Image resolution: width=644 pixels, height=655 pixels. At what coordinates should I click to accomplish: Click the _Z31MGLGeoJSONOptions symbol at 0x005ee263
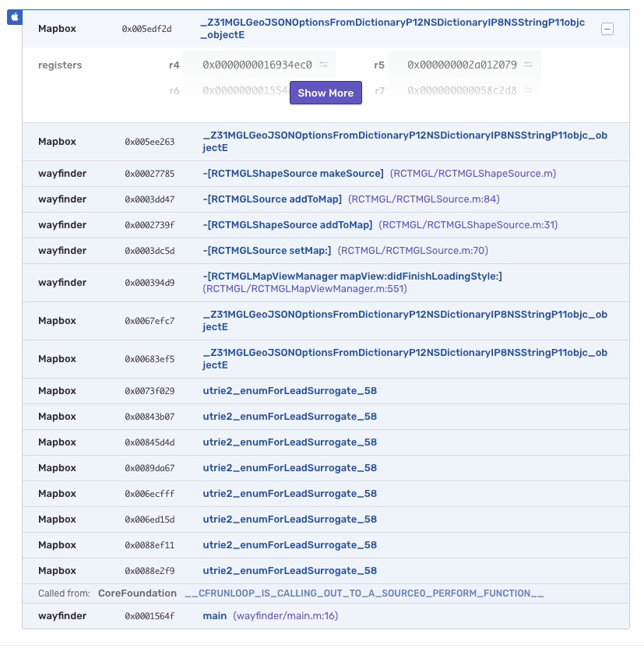coord(405,141)
